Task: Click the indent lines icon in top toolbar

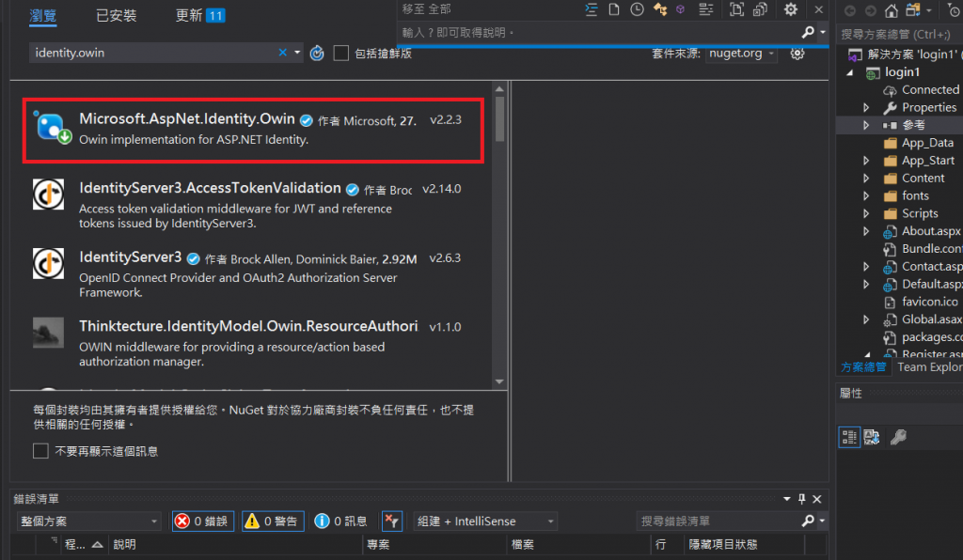Action: (591, 9)
